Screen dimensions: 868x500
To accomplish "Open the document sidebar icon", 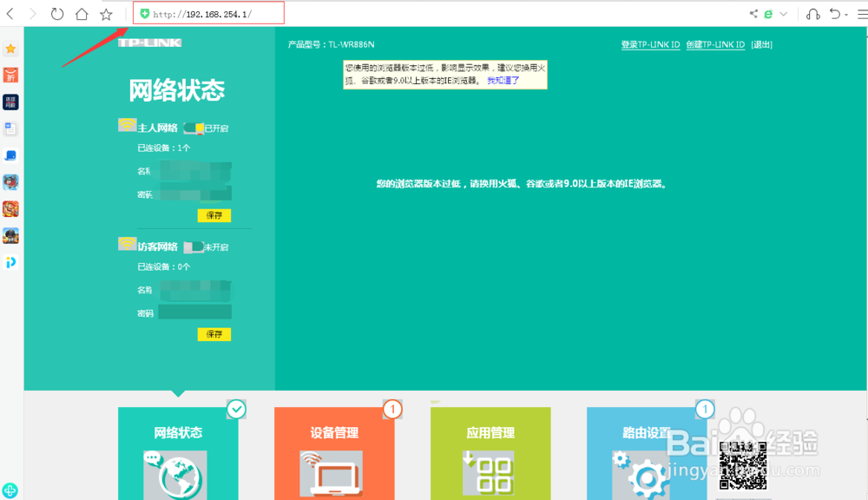I will (10, 128).
